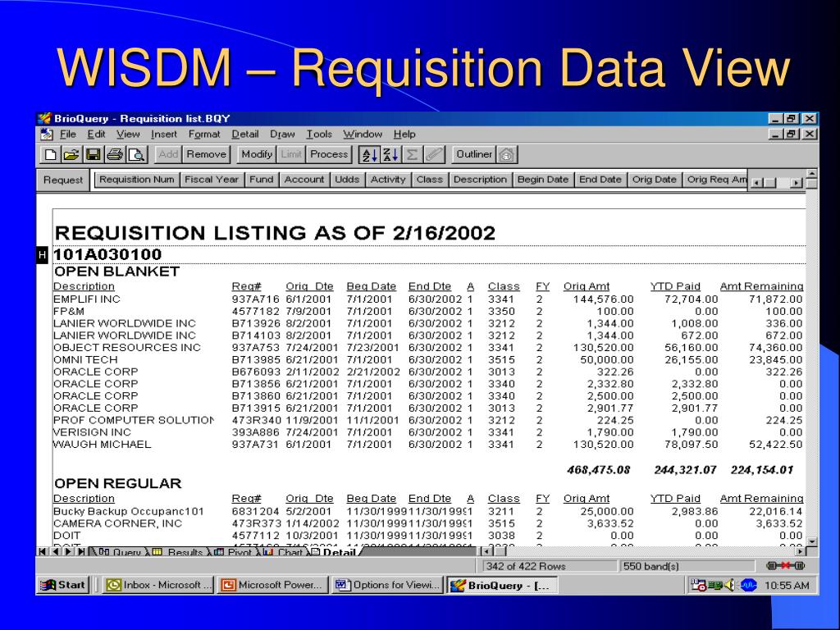Switch to the Query section tab

[x=121, y=552]
